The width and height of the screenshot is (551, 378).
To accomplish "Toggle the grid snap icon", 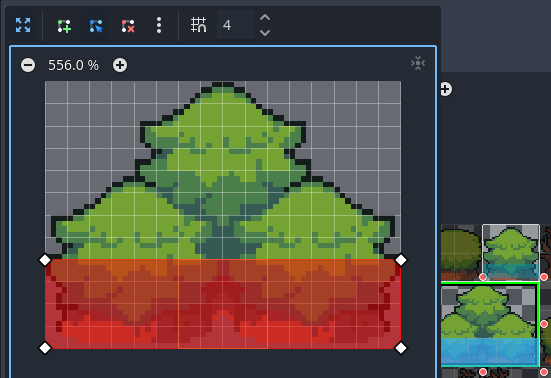I will tap(198, 25).
